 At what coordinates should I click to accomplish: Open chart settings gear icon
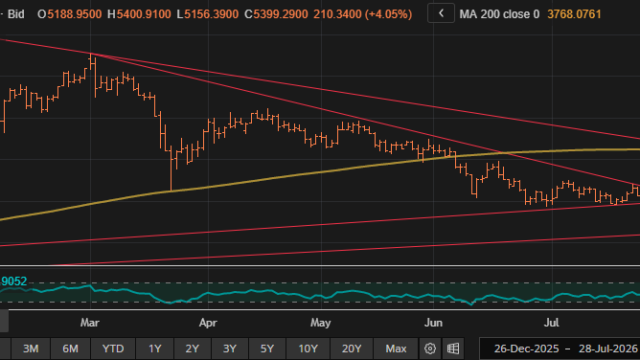[x=430, y=349]
